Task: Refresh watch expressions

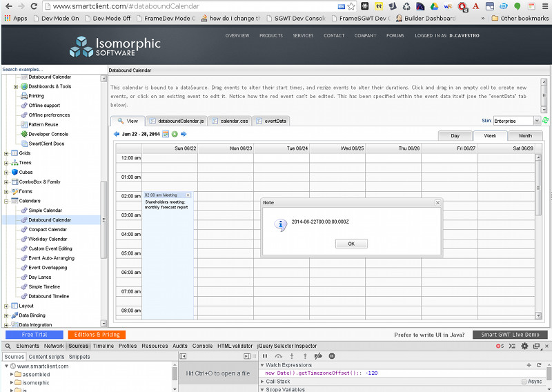Action: (x=539, y=365)
